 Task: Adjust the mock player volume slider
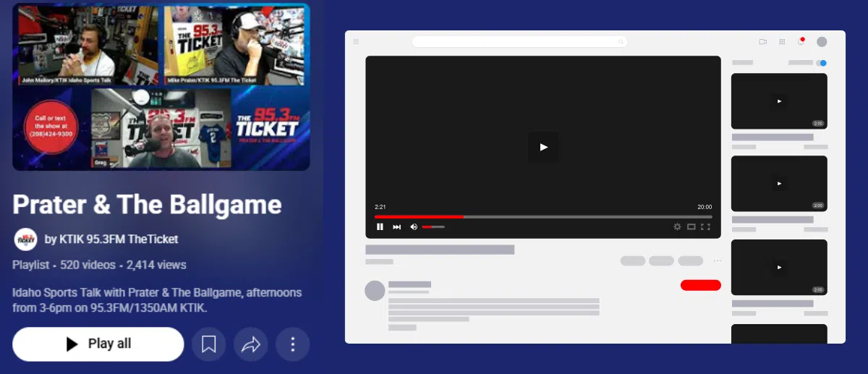(433, 227)
